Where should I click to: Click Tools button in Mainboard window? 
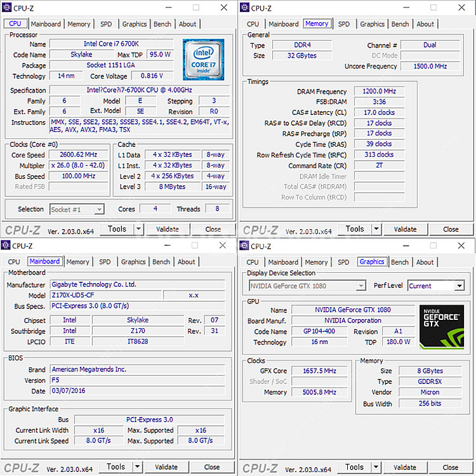[116, 466]
